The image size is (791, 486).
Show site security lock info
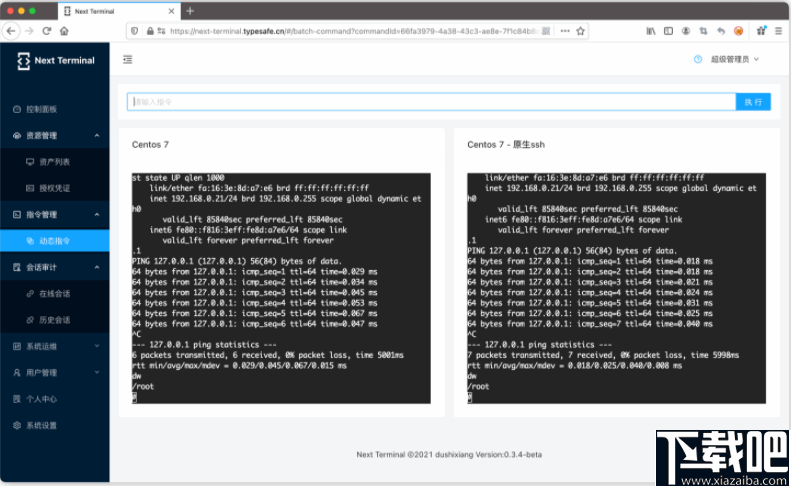tap(150, 31)
